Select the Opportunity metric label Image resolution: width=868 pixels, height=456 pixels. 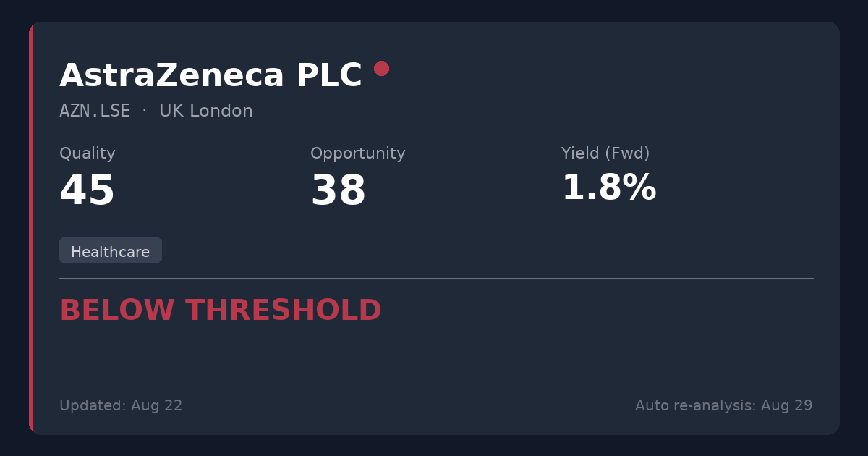(358, 153)
